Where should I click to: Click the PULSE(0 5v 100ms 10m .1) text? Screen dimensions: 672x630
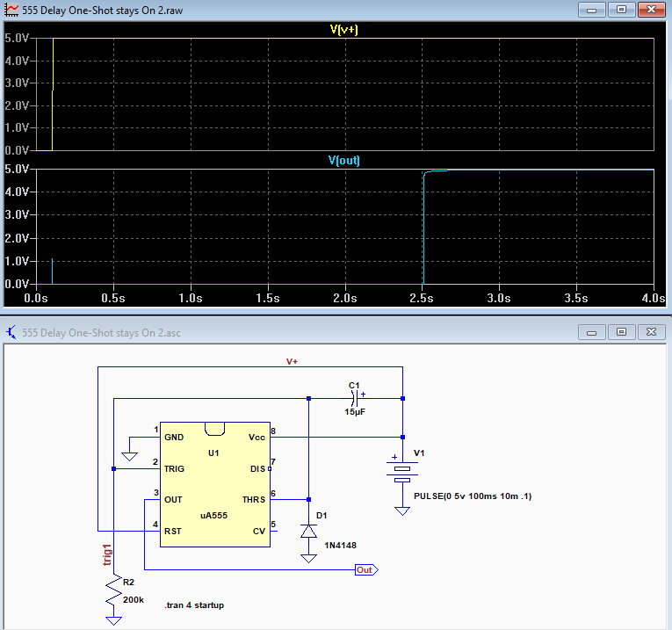point(473,496)
